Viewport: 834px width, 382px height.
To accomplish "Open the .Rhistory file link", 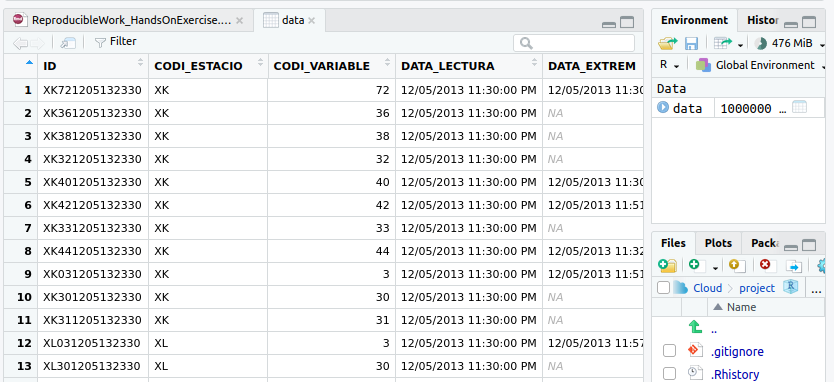I will pos(735,375).
